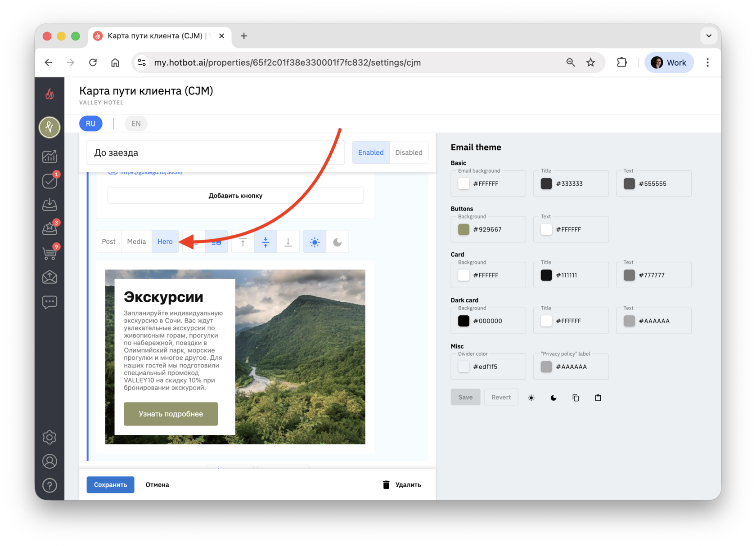Image resolution: width=756 pixels, height=546 pixels.
Task: Copy the email theme with the copy icon
Action: (x=576, y=398)
